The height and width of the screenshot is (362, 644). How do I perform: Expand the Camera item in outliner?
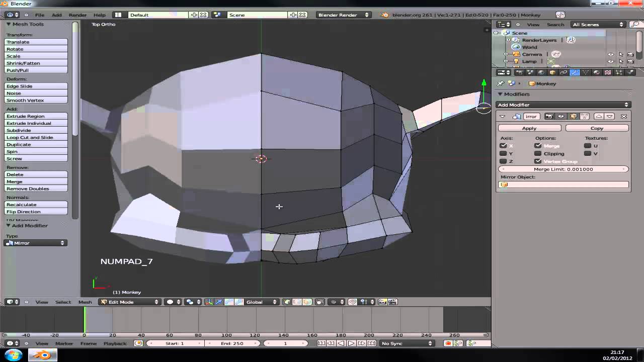click(x=507, y=54)
